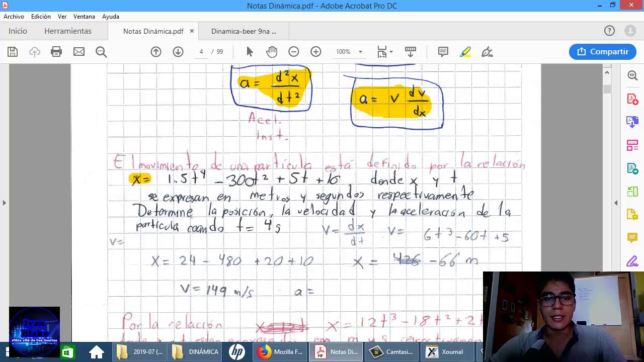Zoom in with plus icon

coord(316,52)
